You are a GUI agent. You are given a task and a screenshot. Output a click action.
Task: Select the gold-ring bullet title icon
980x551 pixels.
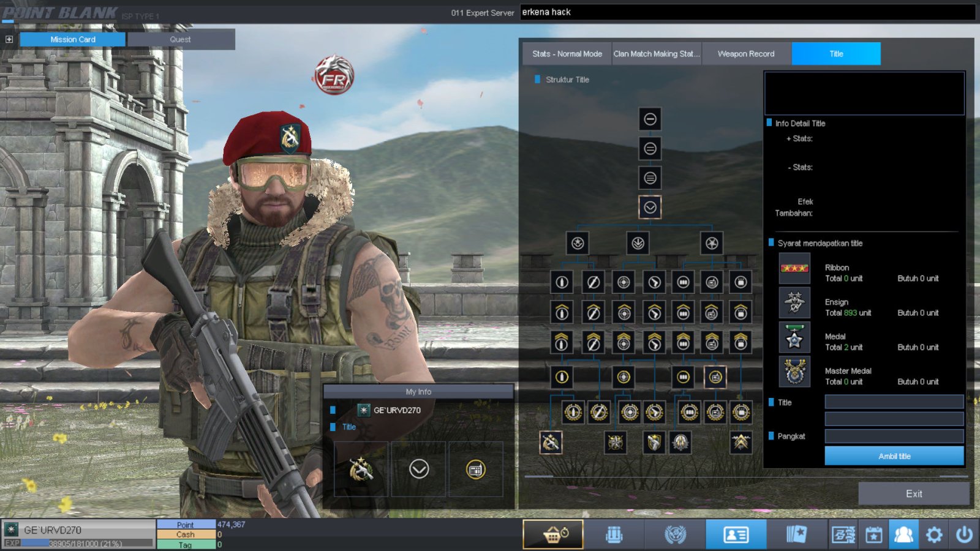[x=562, y=377]
